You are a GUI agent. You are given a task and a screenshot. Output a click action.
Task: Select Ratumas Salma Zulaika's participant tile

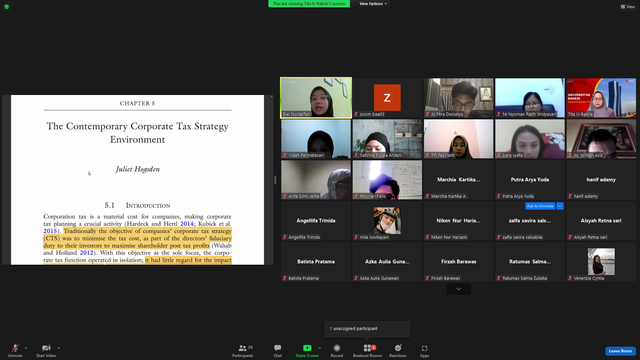530,262
